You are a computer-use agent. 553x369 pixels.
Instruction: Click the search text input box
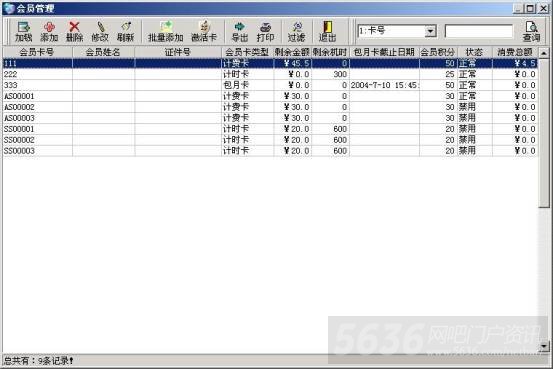coord(479,31)
